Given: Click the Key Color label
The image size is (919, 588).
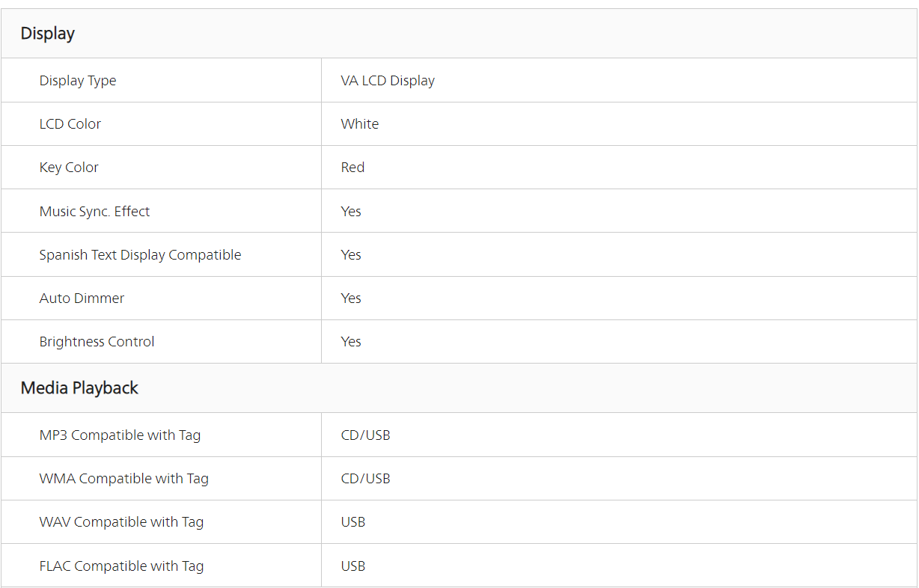Looking at the screenshot, I should (69, 168).
